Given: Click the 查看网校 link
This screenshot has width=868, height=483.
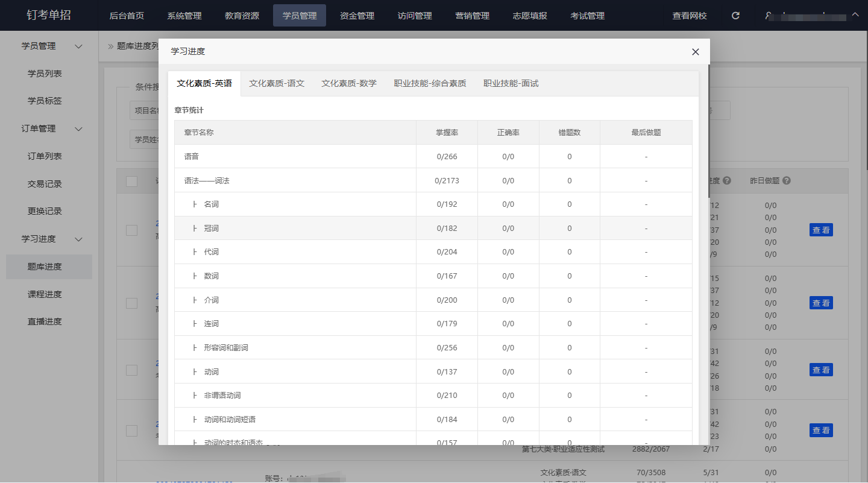Looking at the screenshot, I should pos(690,16).
